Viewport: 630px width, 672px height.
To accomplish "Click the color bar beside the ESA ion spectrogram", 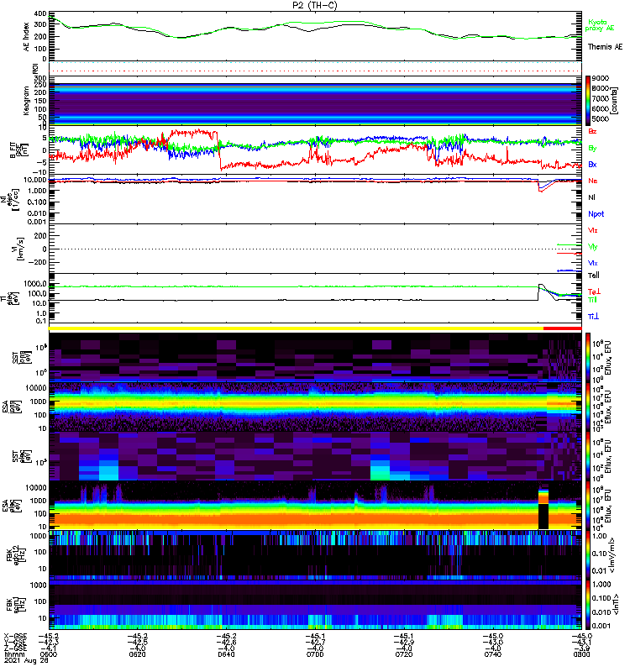I will click(588, 407).
